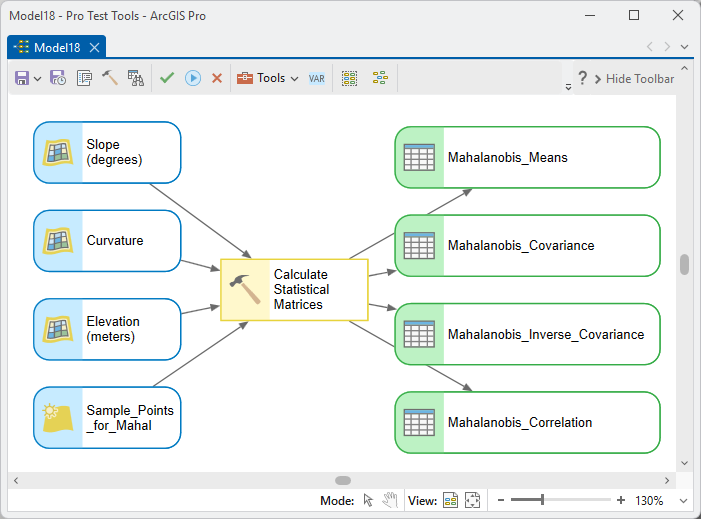The height and width of the screenshot is (519, 701).
Task: Collapse the ribbon with the up chevron
Action: coord(684,68)
